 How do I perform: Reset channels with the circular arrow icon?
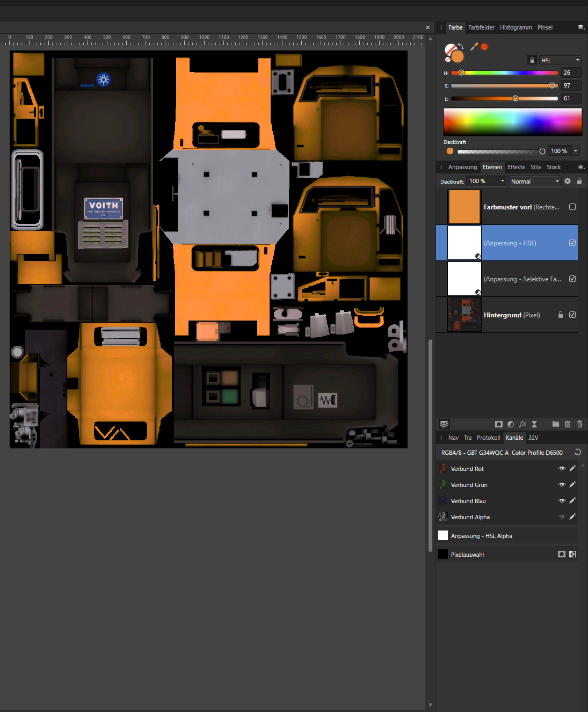coord(578,452)
